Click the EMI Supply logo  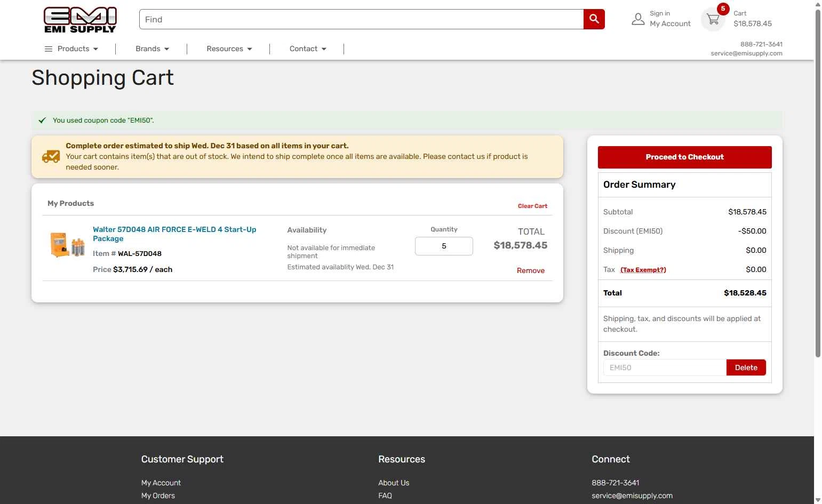80,20
